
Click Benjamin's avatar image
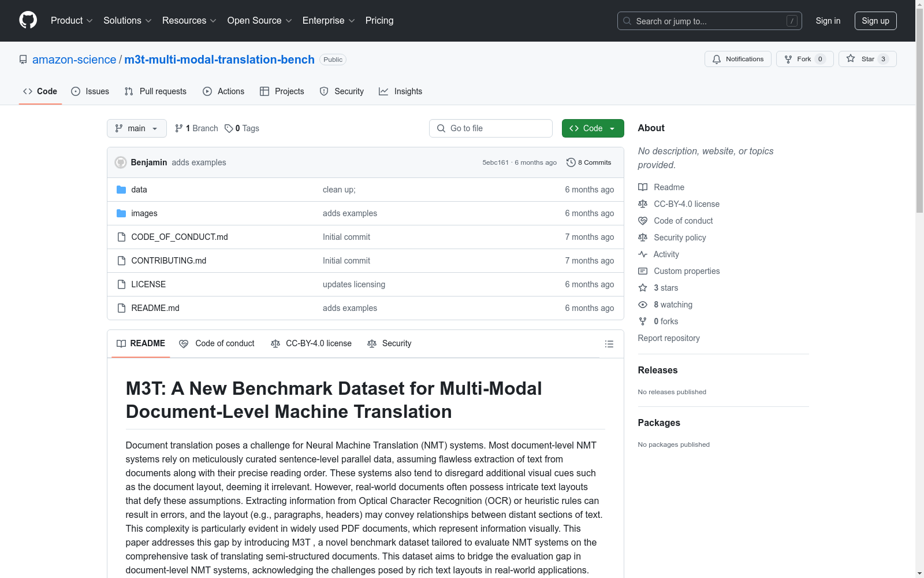click(x=121, y=162)
